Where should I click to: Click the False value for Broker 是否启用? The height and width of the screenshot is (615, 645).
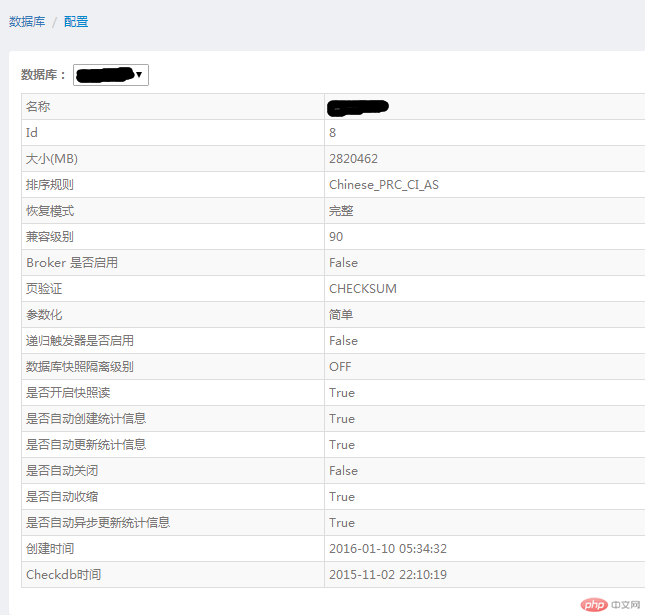click(343, 262)
